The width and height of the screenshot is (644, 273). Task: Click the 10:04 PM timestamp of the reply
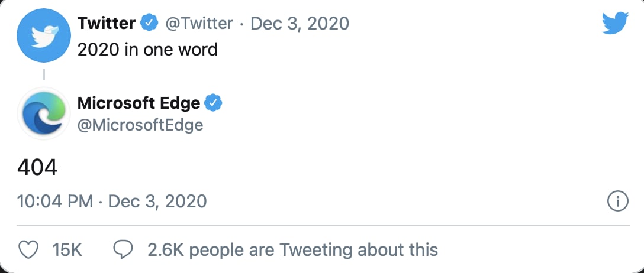(x=55, y=201)
